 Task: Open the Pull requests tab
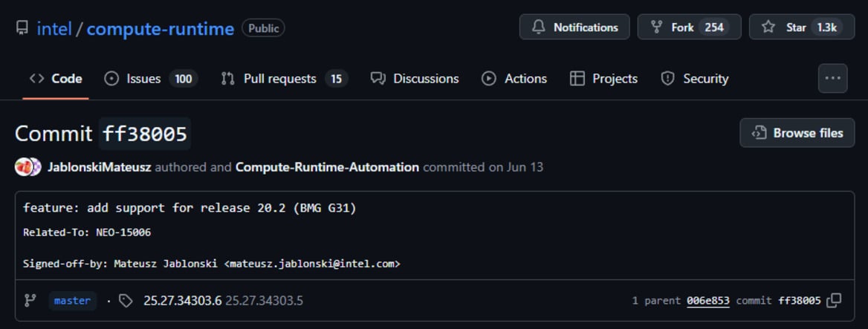point(285,79)
